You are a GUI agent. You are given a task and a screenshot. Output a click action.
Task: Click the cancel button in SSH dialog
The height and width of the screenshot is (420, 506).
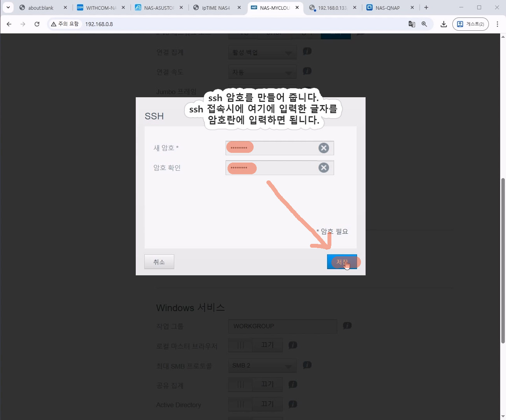click(x=159, y=262)
